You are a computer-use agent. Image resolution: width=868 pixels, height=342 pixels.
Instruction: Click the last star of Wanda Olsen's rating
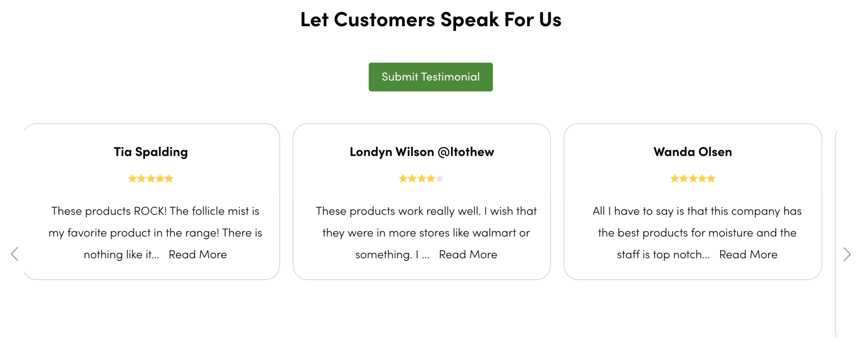(x=711, y=178)
